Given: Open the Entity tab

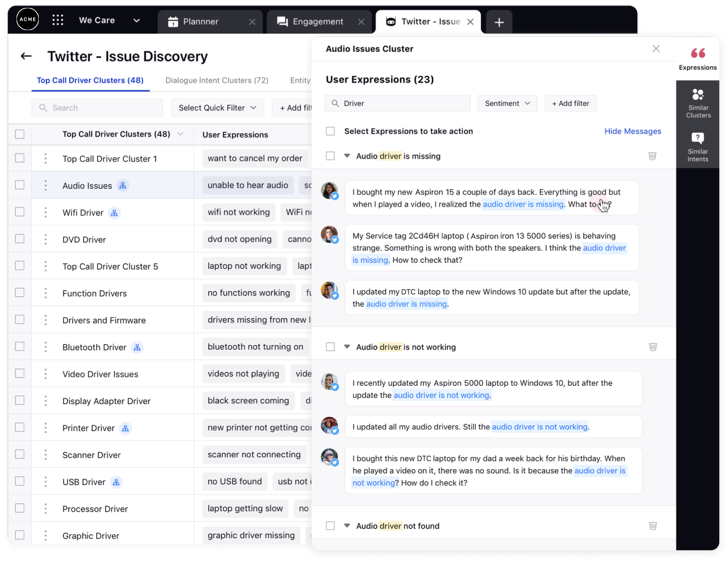Looking at the screenshot, I should coord(300,80).
